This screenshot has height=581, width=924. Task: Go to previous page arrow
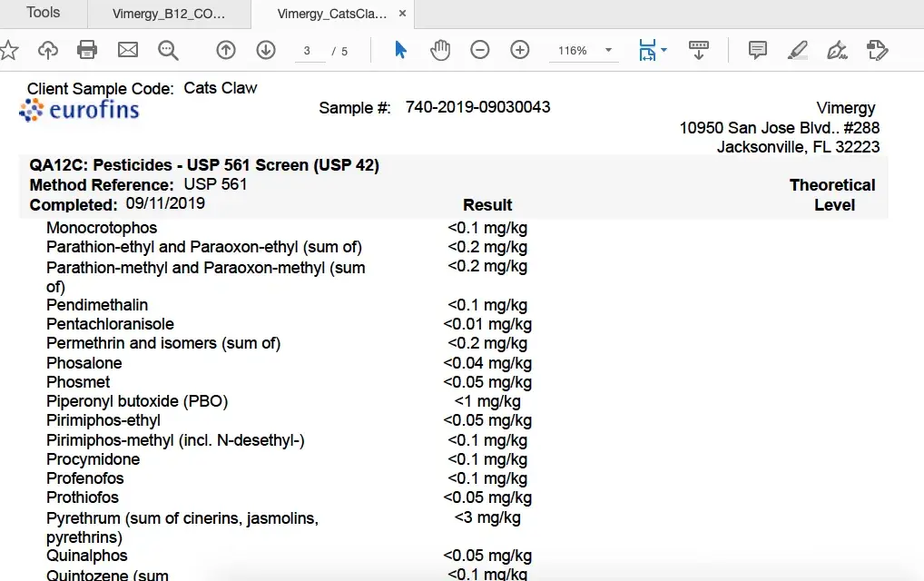(226, 50)
